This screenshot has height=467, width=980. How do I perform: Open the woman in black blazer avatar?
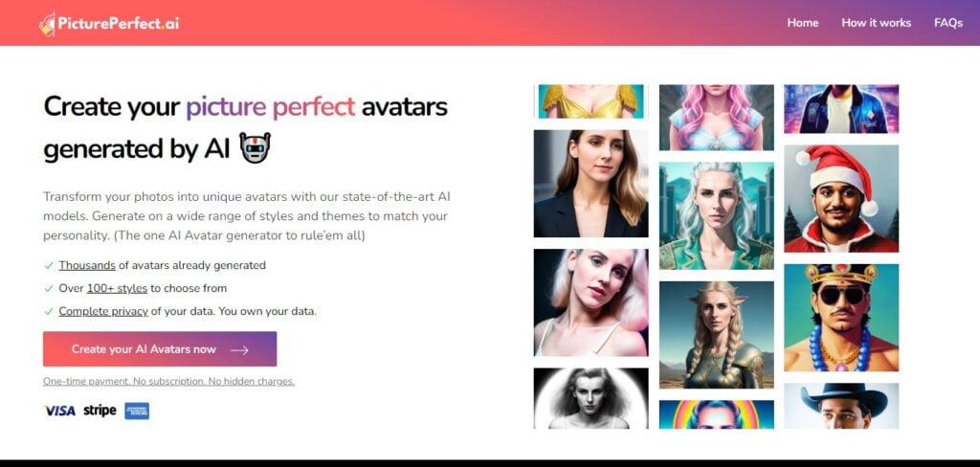[590, 184]
